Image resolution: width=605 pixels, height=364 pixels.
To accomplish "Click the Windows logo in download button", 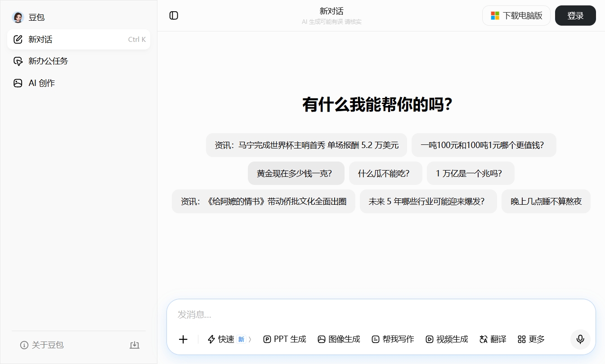I will click(x=495, y=16).
